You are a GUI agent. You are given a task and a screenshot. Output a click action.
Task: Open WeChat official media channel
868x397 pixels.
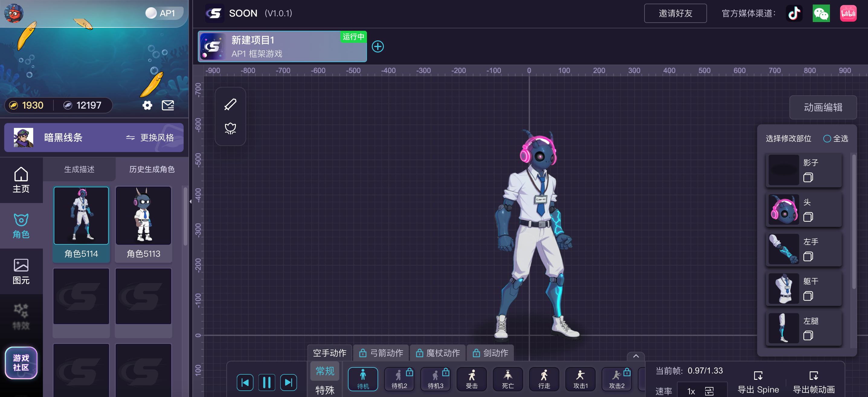821,14
